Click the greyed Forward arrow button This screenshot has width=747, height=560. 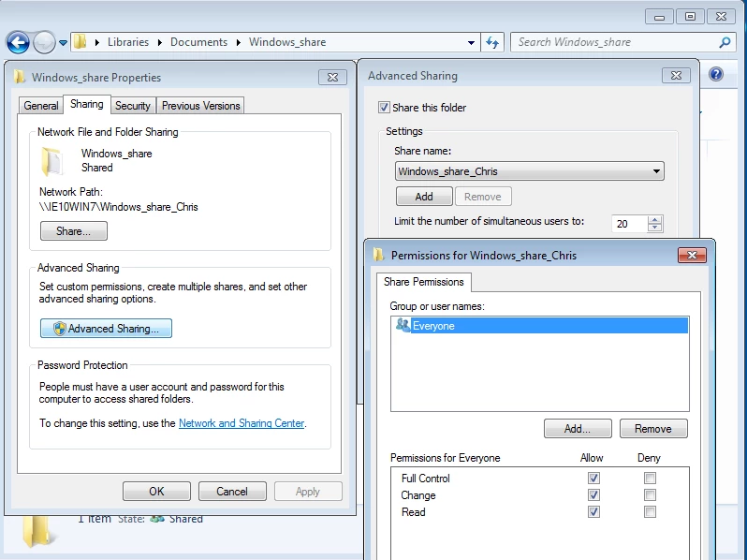point(44,42)
